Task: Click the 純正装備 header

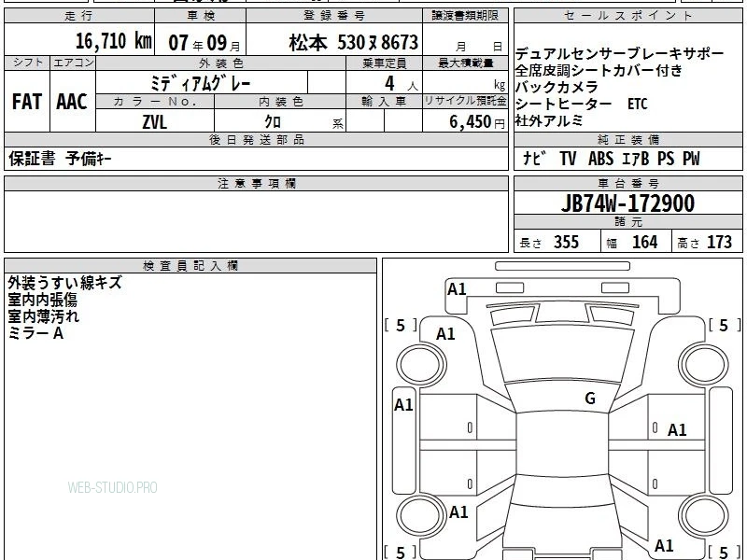Action: click(627, 139)
